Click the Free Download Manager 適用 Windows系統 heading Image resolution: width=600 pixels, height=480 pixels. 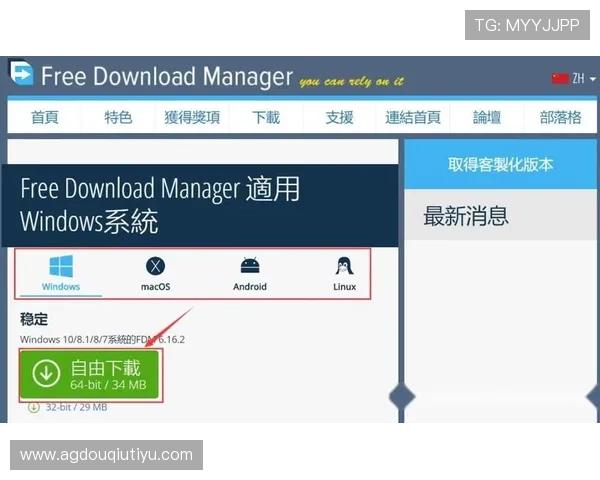pos(160,205)
